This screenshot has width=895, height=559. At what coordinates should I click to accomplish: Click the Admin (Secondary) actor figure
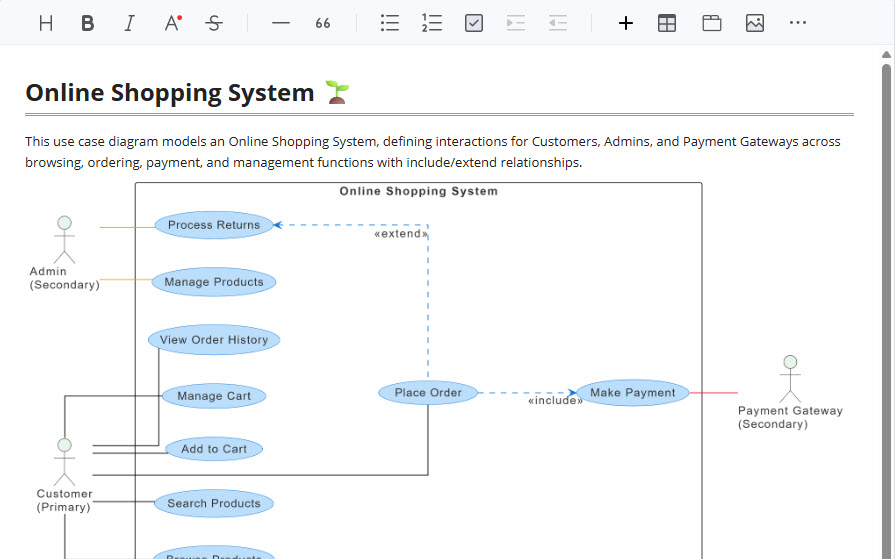point(64,239)
